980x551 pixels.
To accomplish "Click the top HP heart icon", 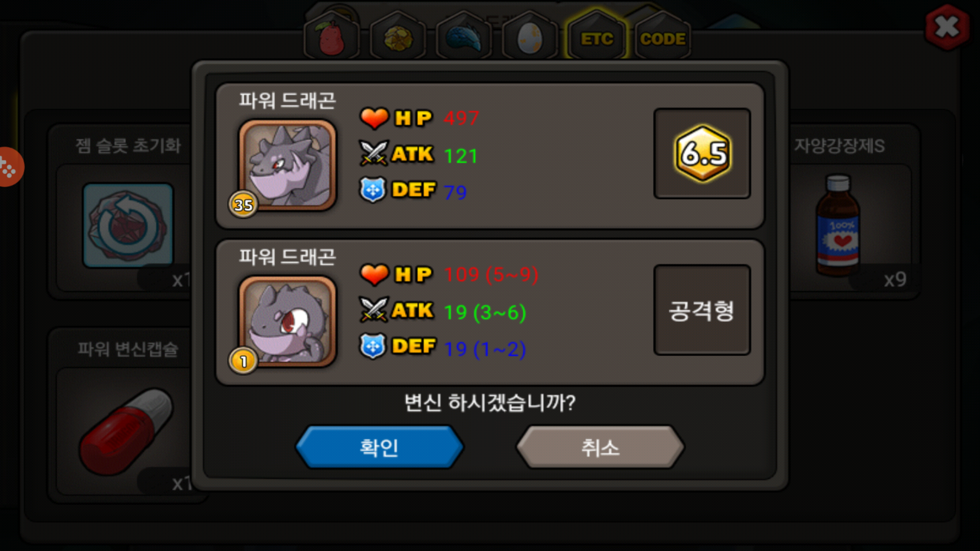I will click(x=374, y=118).
